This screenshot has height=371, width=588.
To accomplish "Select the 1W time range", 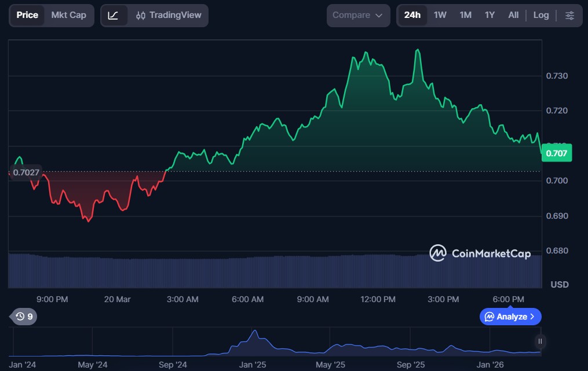I will click(440, 16).
